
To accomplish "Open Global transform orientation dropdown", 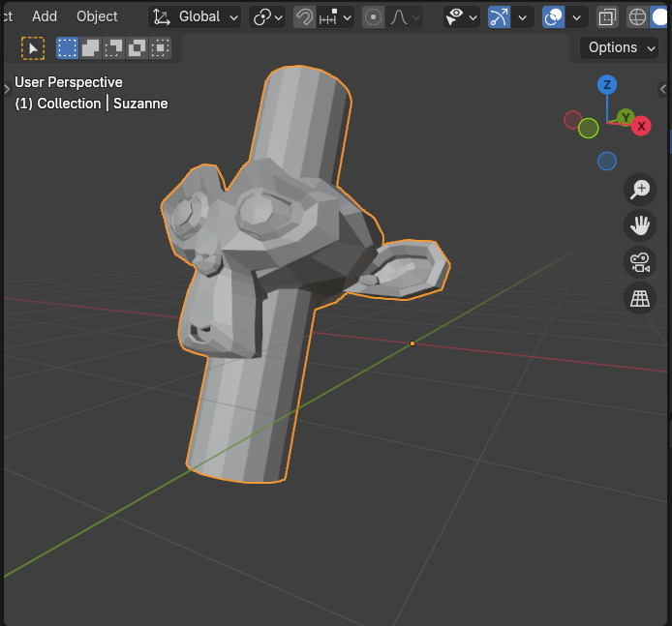I will tap(195, 17).
